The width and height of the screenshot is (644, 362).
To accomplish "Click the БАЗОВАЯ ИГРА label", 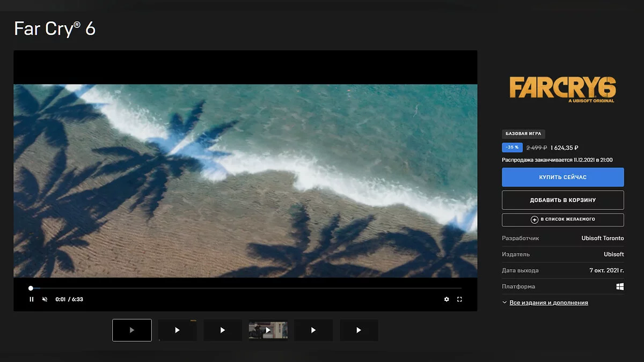I will point(523,134).
